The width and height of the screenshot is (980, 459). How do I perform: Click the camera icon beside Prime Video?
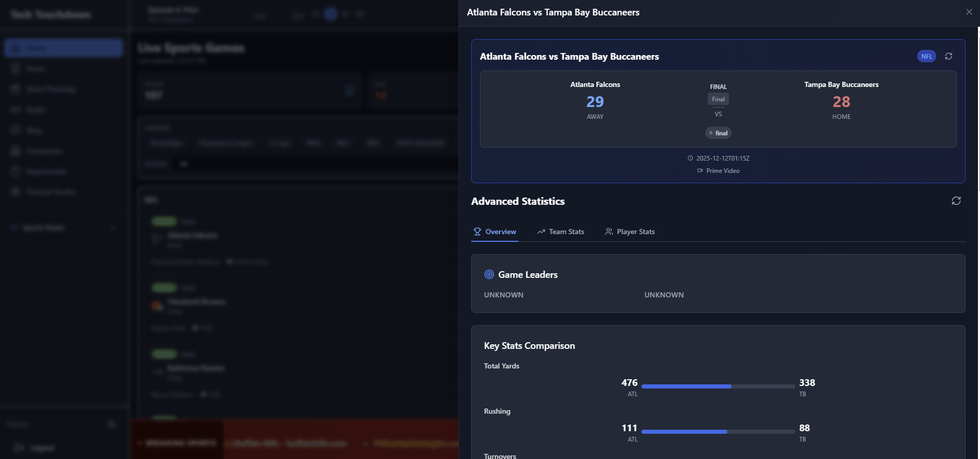click(700, 171)
